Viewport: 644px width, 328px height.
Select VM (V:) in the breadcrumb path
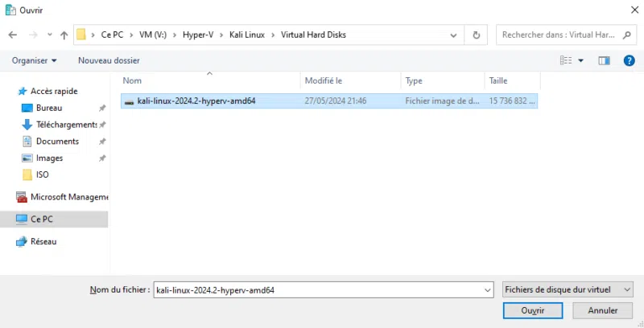pyautogui.click(x=153, y=35)
